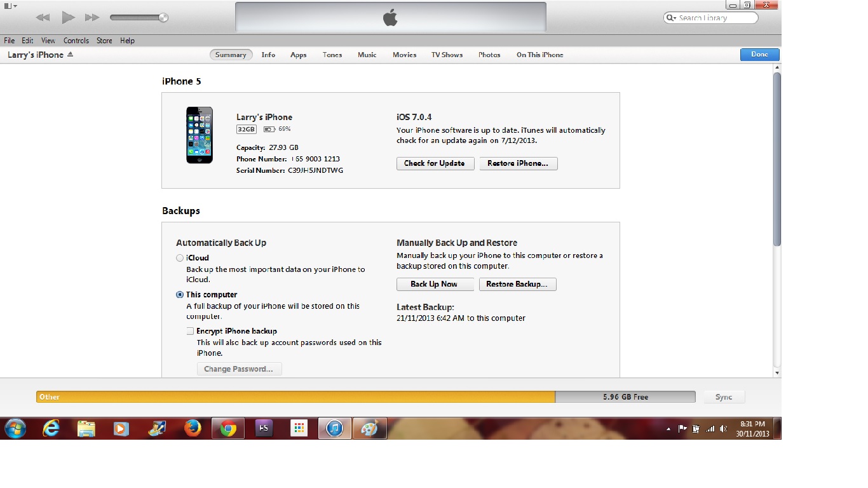Click the network signal tray icon
Image resolution: width=868 pixels, height=488 pixels.
[x=710, y=429]
